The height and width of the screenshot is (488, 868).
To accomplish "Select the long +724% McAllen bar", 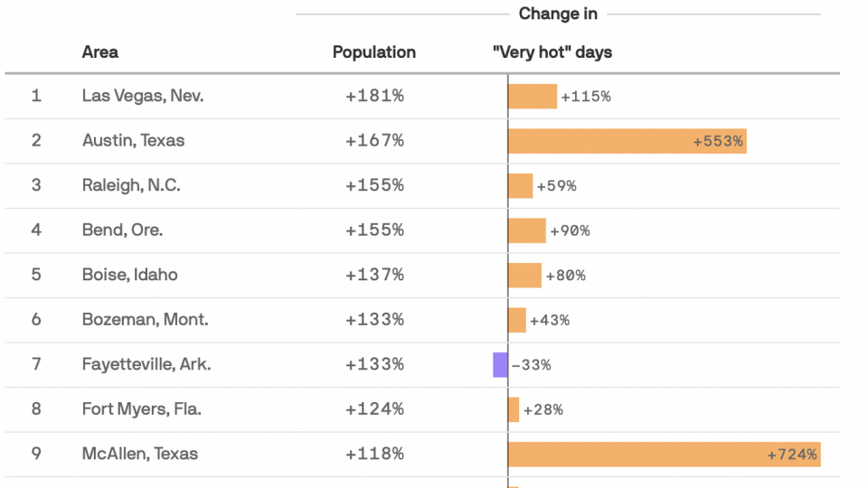I will point(664,455).
